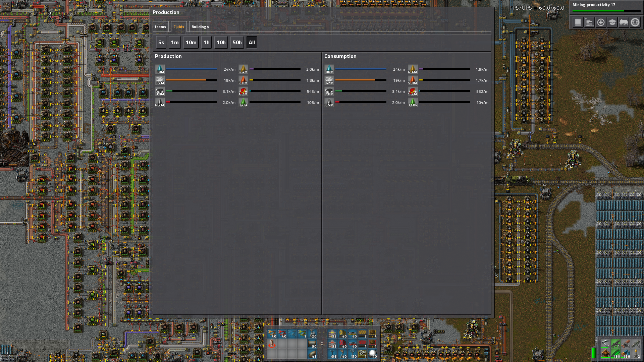Click the 104/m consumption rate value
This screenshot has height=362, width=644.
[482, 103]
